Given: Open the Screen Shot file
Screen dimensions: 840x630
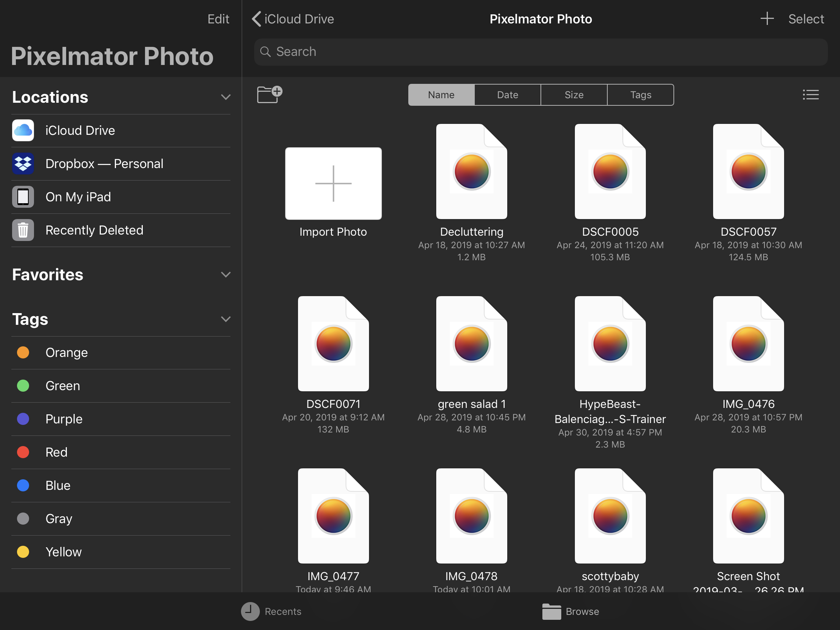Looking at the screenshot, I should (x=748, y=516).
